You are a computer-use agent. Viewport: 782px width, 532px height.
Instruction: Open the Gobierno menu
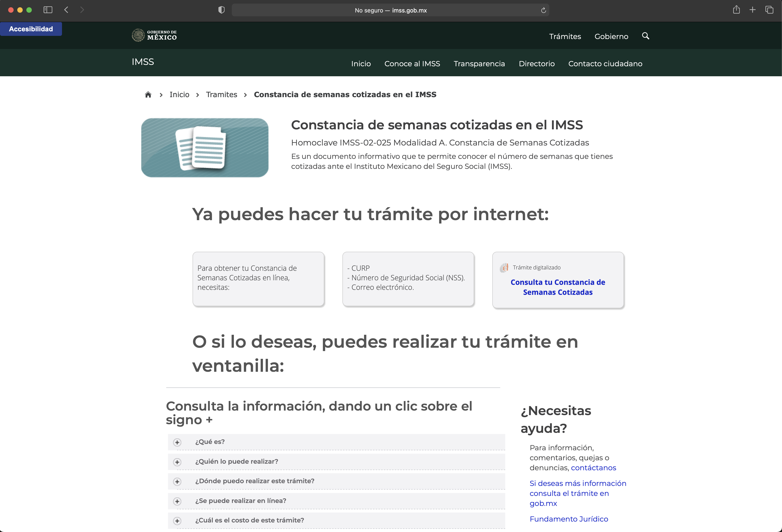pyautogui.click(x=611, y=36)
